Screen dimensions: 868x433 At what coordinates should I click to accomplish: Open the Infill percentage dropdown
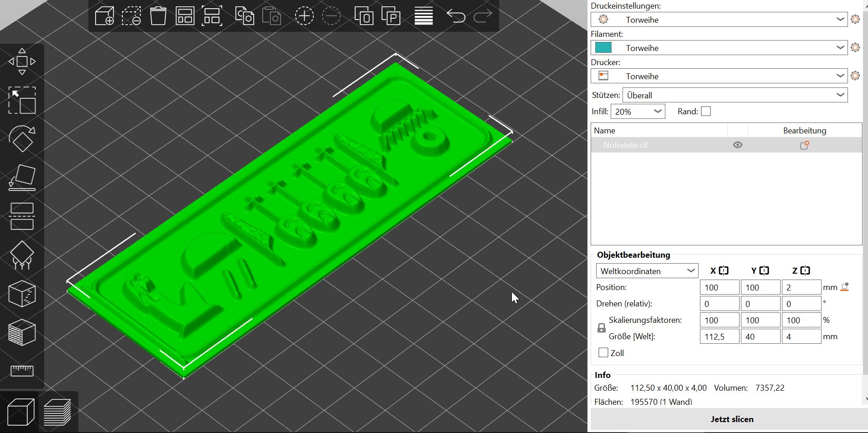pyautogui.click(x=638, y=111)
